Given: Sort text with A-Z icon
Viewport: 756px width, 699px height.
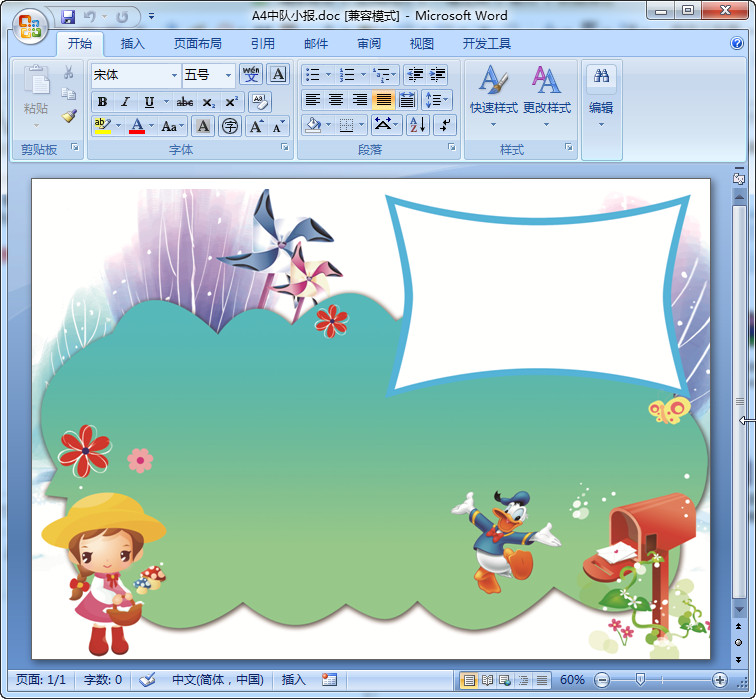Looking at the screenshot, I should [418, 125].
